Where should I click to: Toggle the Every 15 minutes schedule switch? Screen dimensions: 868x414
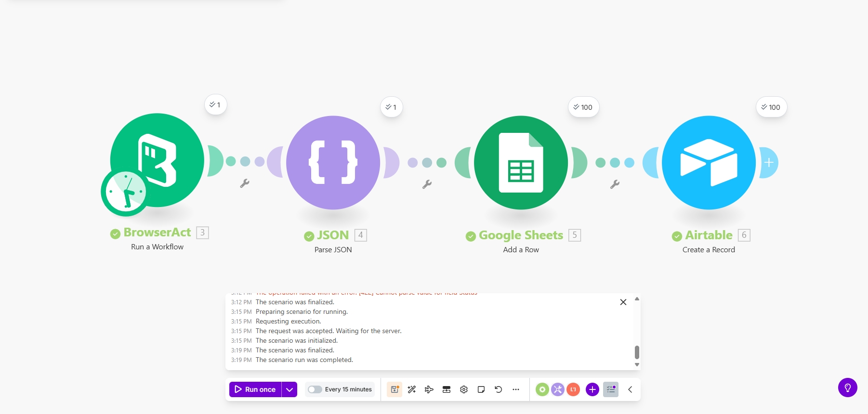click(315, 389)
